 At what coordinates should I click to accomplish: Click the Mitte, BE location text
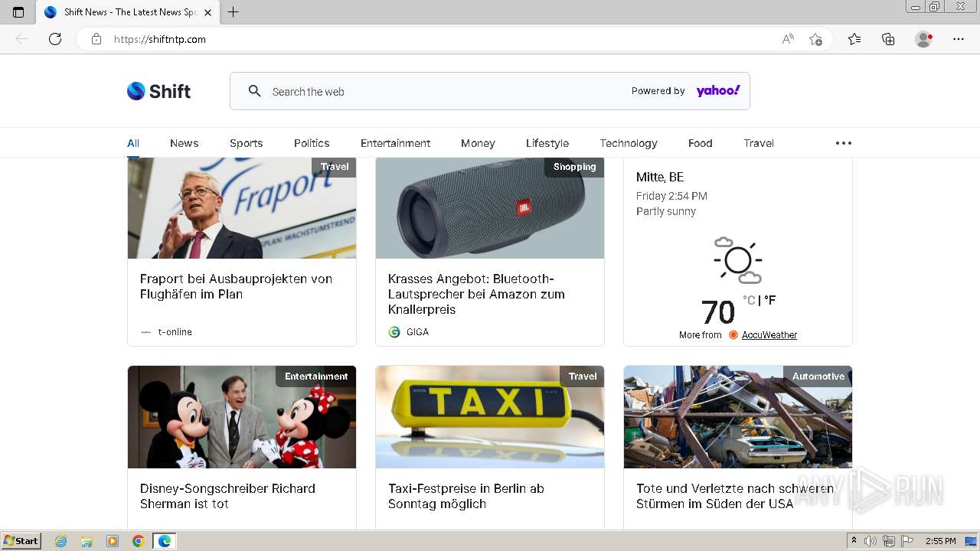pyautogui.click(x=660, y=177)
